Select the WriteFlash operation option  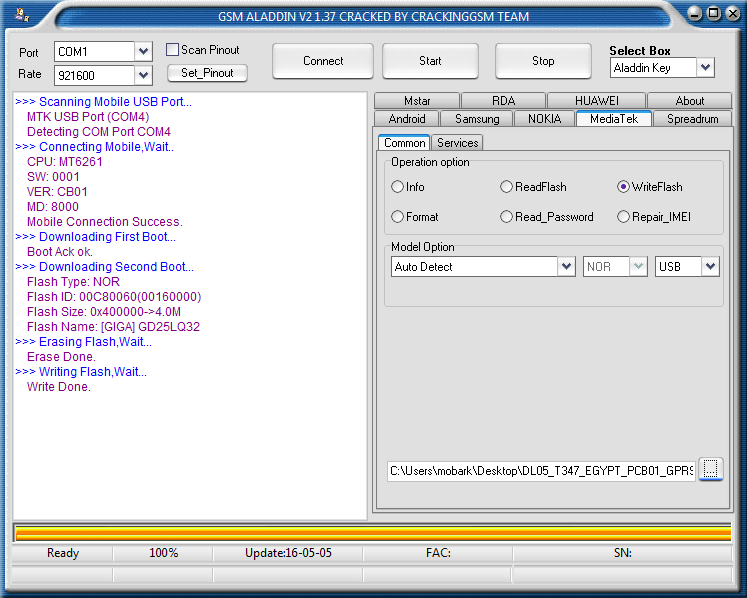623,186
